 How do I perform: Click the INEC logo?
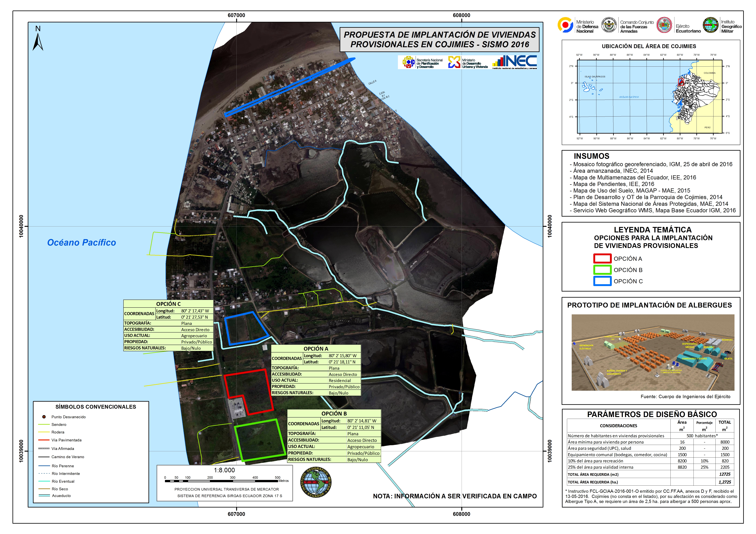(x=515, y=62)
